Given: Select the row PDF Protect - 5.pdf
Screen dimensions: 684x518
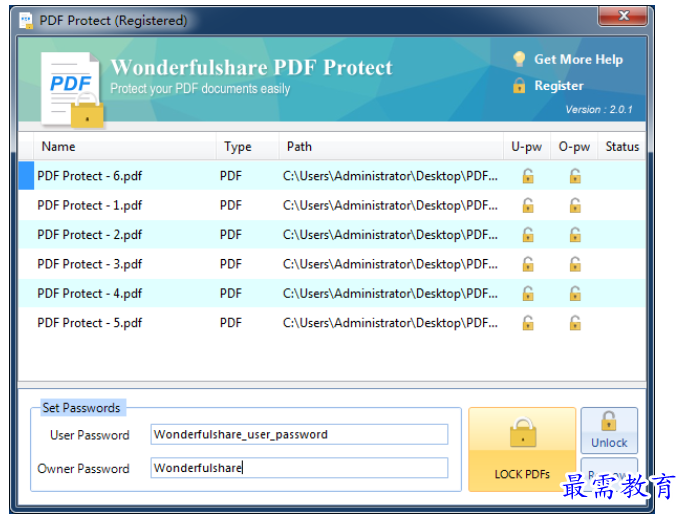Looking at the screenshot, I should (332, 322).
